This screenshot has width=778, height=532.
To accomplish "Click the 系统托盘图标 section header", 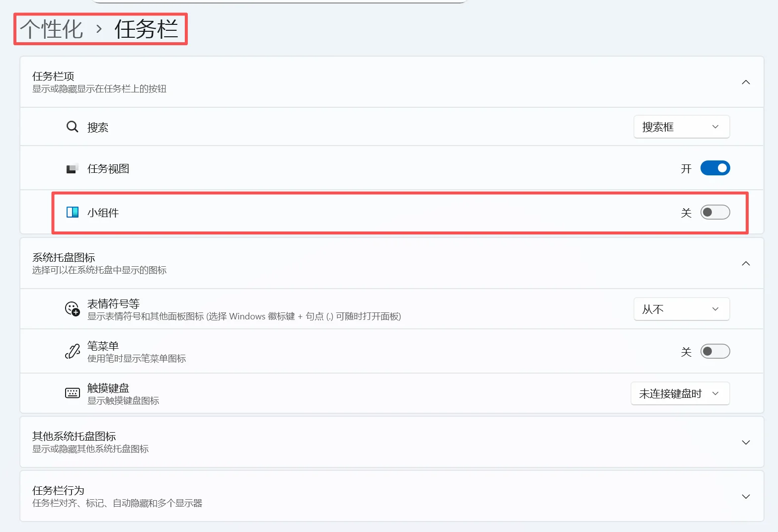I will click(63, 257).
